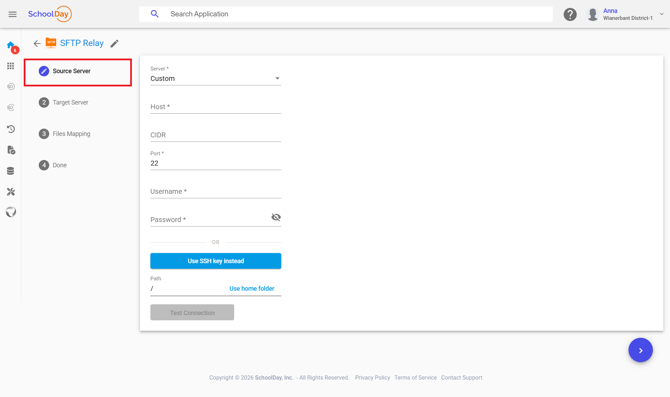Click the Test Connection button
The width and height of the screenshot is (670, 397).
(x=192, y=312)
